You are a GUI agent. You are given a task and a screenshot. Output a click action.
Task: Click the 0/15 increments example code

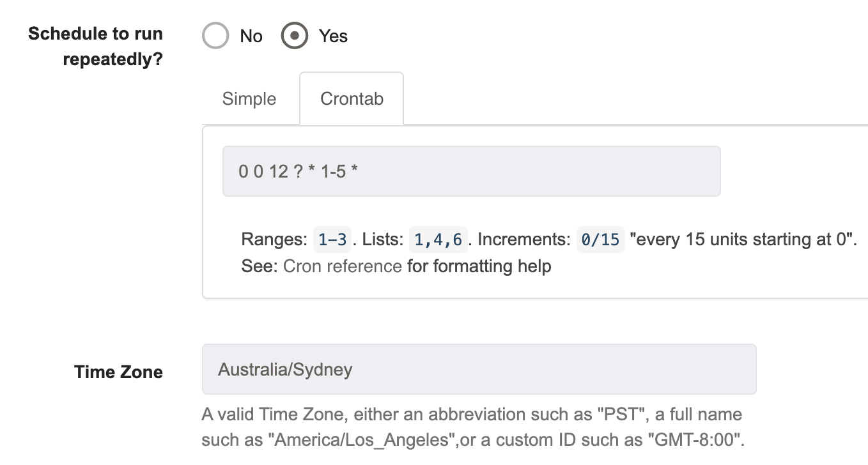point(600,240)
